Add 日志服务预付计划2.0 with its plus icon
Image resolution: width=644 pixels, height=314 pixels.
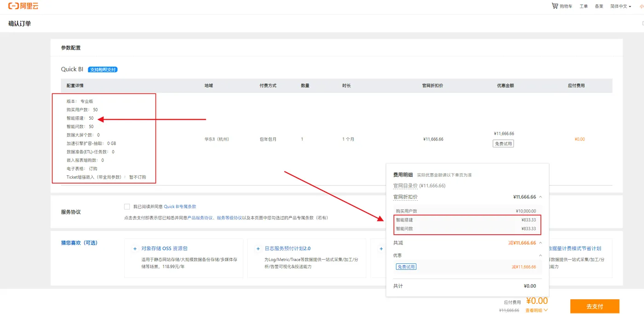pyautogui.click(x=258, y=249)
